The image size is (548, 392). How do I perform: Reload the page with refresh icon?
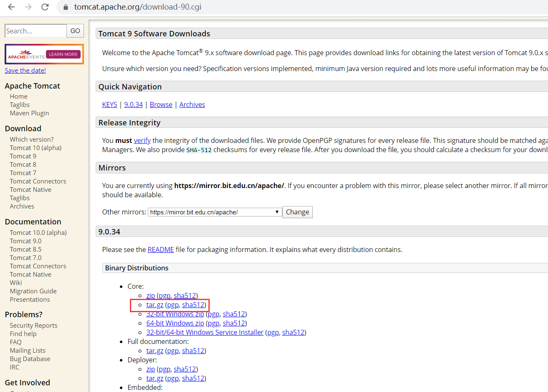45,7
